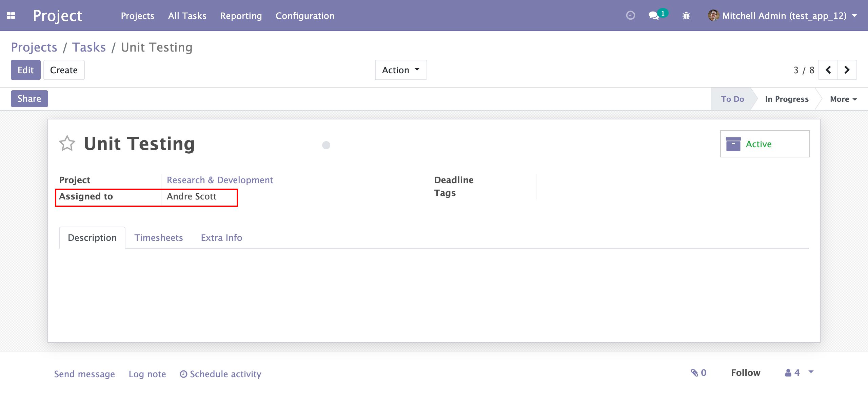This screenshot has width=868, height=403.
Task: Expand the Action dropdown
Action: point(401,70)
